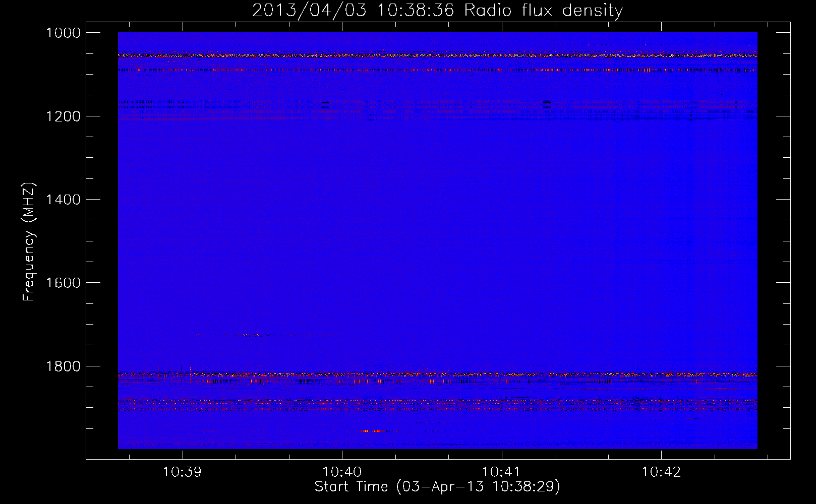Select the 1200 frequency tick label
This screenshot has height=504, width=816.
(63, 116)
